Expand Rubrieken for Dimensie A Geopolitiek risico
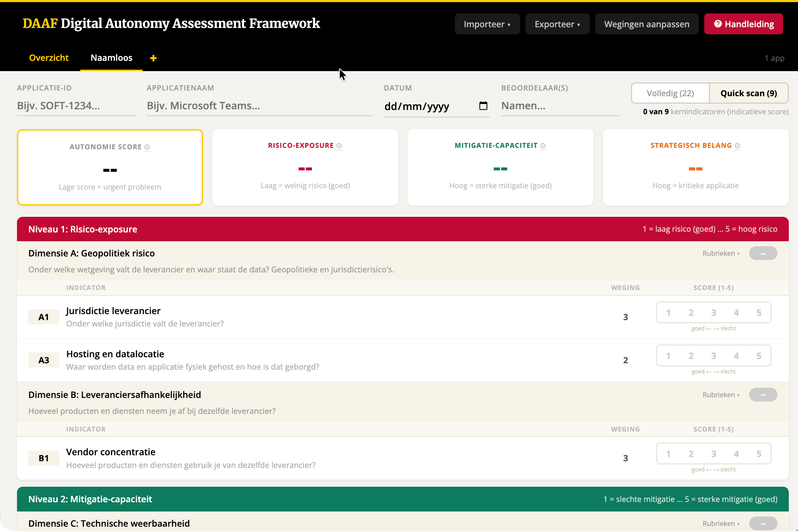The width and height of the screenshot is (798, 532). tap(721, 253)
